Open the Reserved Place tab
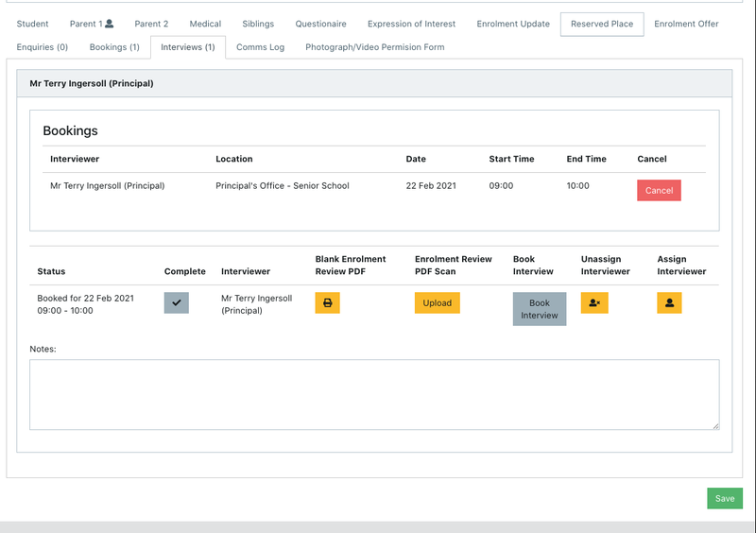Image resolution: width=756 pixels, height=533 pixels. pyautogui.click(x=602, y=24)
